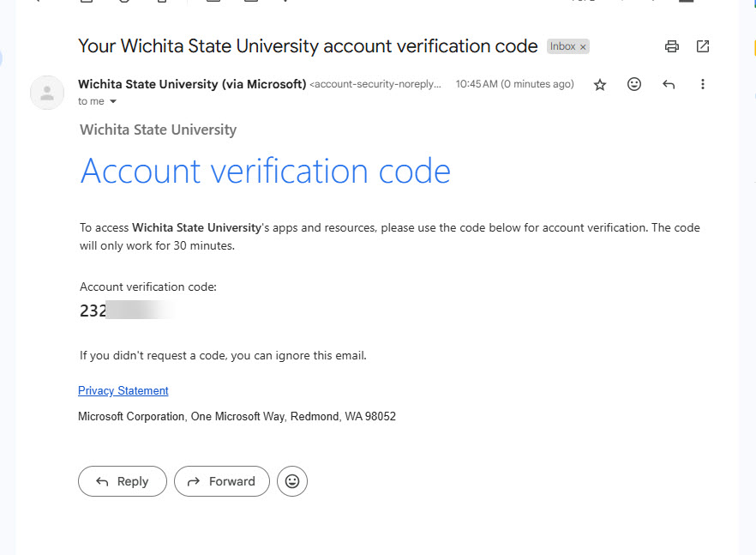
Task: Delete the email
Action: pyautogui.click(x=163, y=3)
